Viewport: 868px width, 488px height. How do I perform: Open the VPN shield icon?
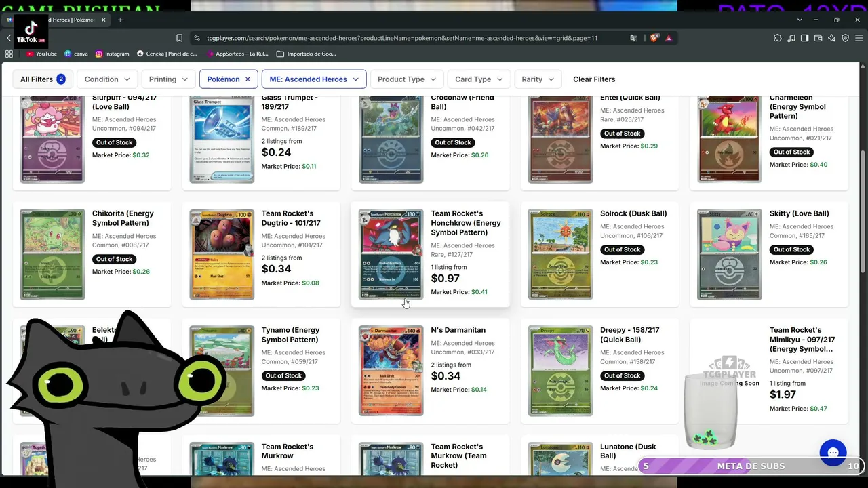tap(845, 38)
